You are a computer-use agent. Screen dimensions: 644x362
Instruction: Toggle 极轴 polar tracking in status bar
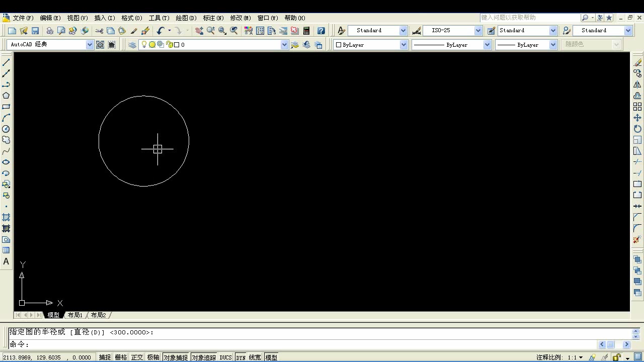[x=153, y=357]
